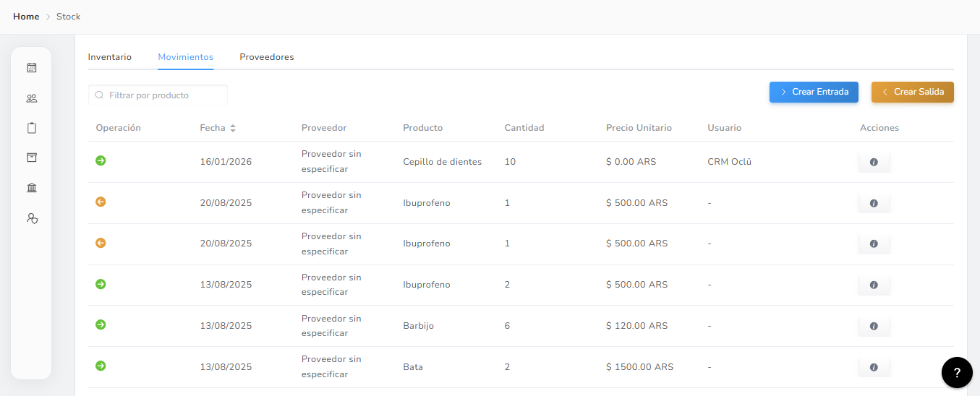Click Stock in the breadcrumb
The width and height of the screenshot is (980, 396).
point(69,17)
